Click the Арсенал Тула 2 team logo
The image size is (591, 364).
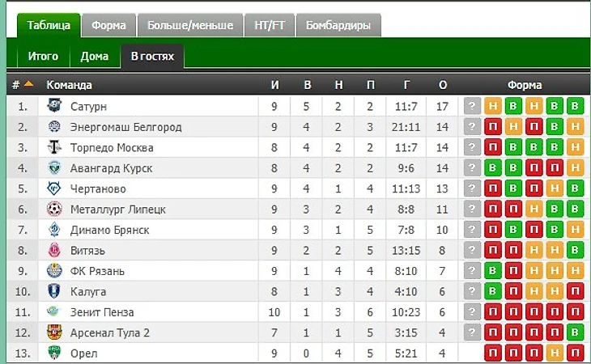[x=54, y=332]
